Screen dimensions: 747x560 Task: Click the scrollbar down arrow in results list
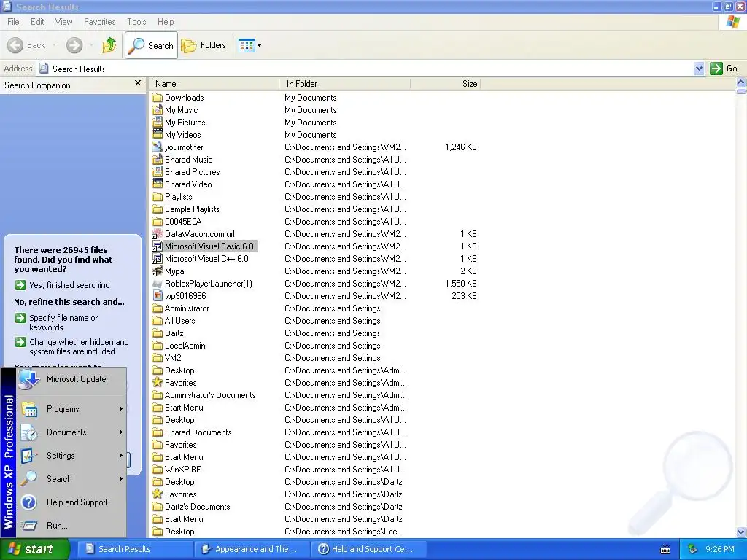741,532
